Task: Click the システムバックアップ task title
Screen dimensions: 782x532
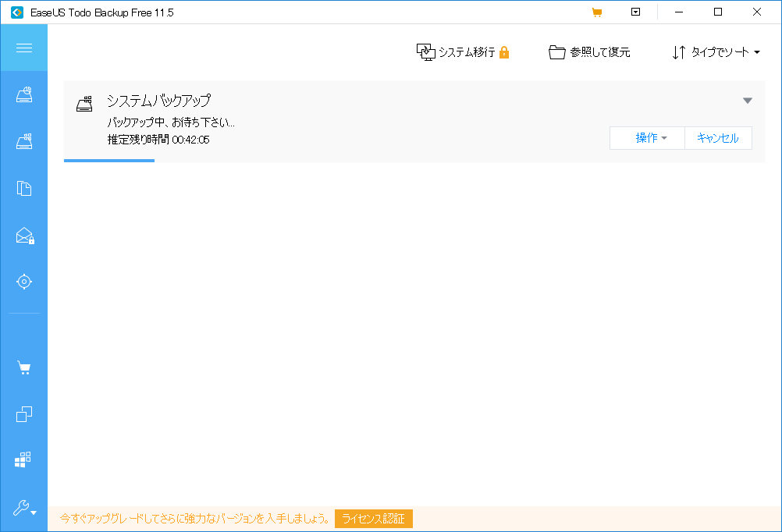Action: [x=159, y=101]
